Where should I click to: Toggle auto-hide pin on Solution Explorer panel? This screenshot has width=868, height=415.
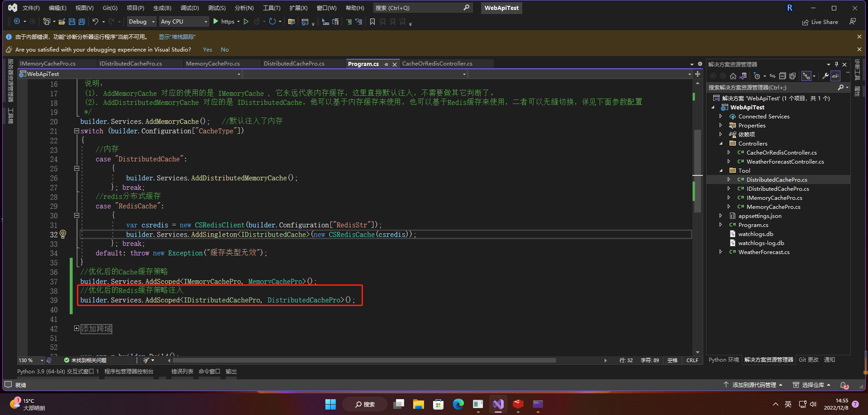tap(836, 64)
